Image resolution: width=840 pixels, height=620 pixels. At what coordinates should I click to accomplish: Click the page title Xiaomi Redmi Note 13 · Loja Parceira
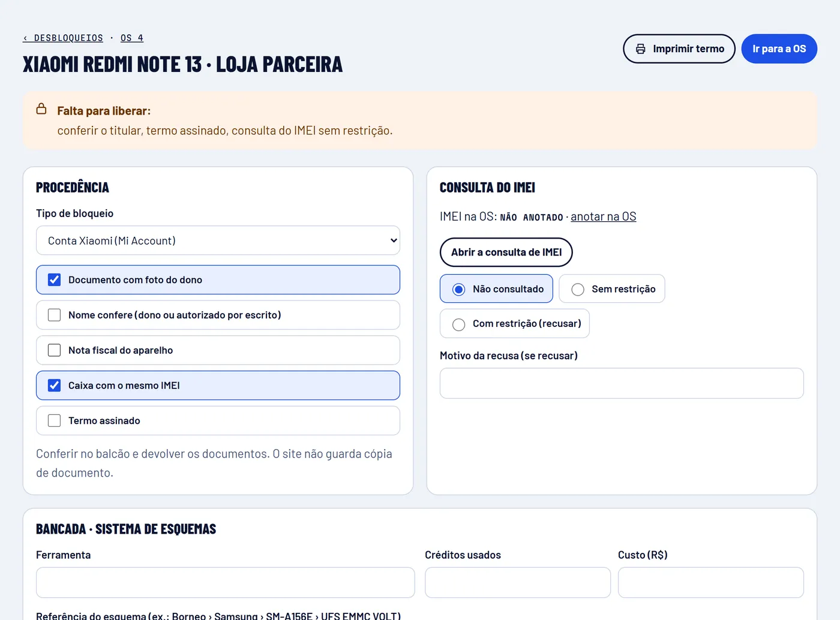pyautogui.click(x=182, y=64)
